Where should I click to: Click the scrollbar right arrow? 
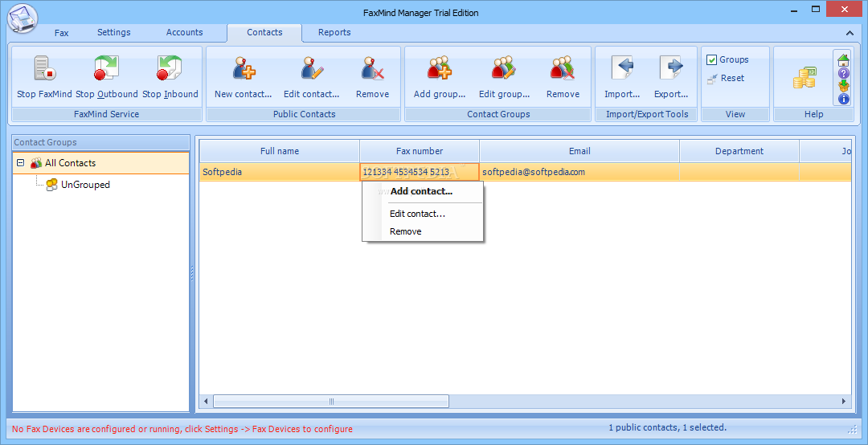(844, 402)
